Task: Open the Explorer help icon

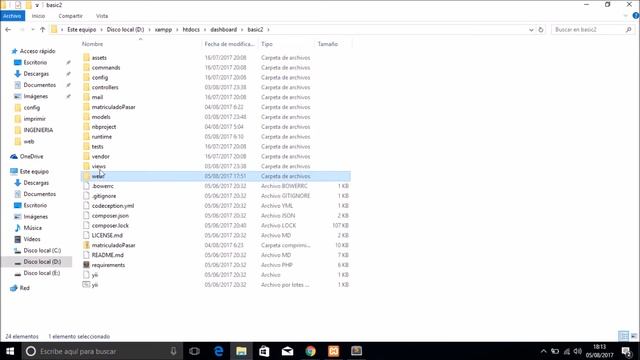Action: pyautogui.click(x=636, y=16)
